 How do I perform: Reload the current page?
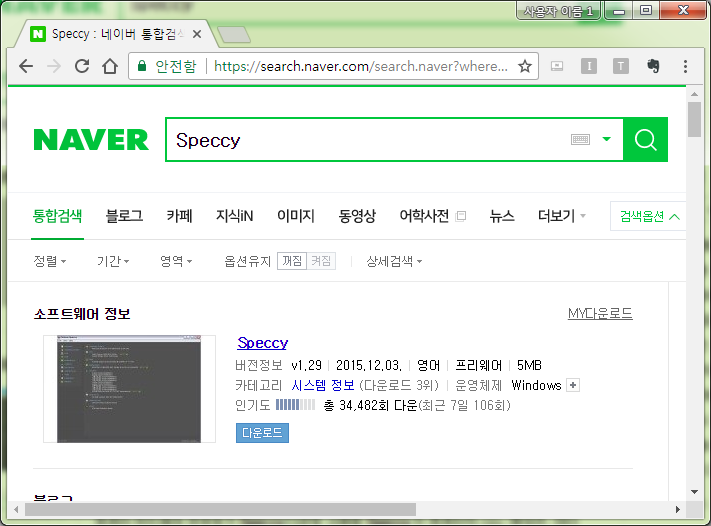82,67
